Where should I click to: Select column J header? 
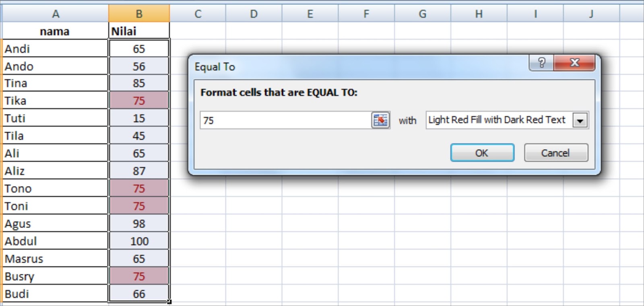coord(591,14)
